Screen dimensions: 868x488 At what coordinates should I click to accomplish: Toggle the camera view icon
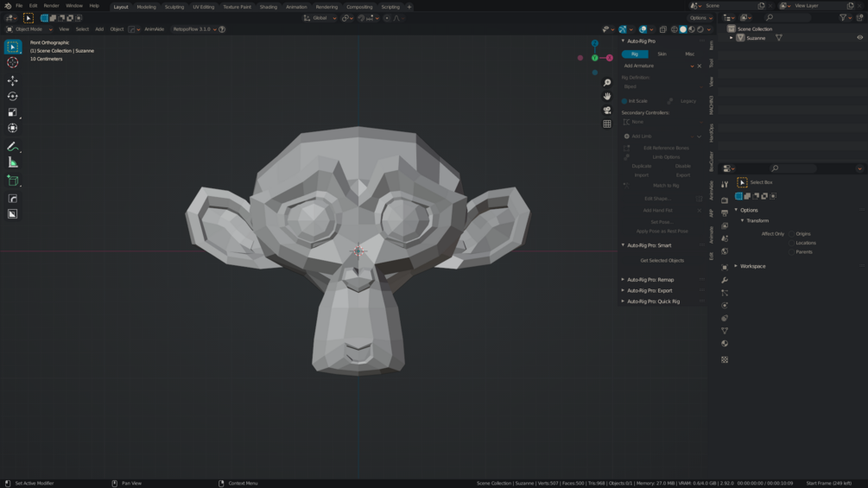click(607, 110)
